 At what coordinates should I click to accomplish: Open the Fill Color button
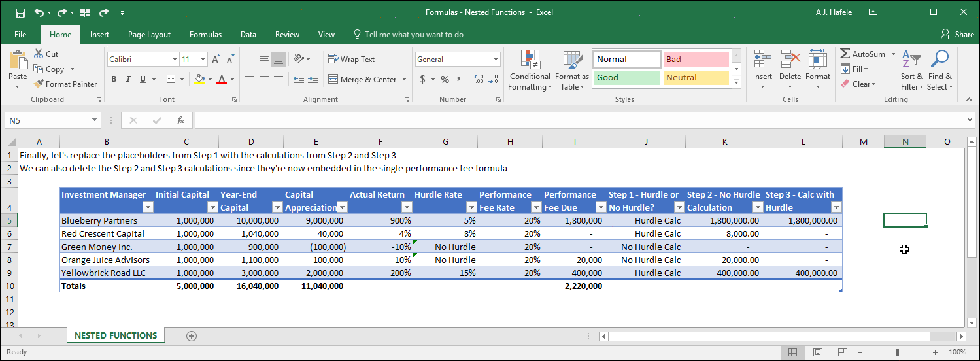200,79
